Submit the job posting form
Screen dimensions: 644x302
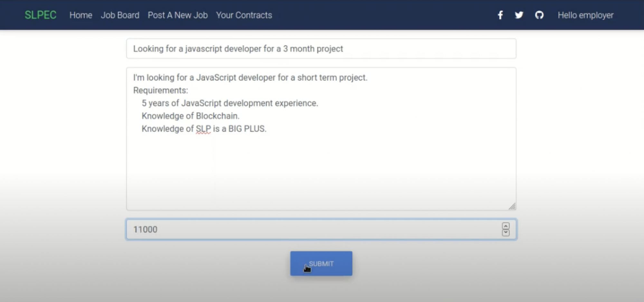point(321,263)
